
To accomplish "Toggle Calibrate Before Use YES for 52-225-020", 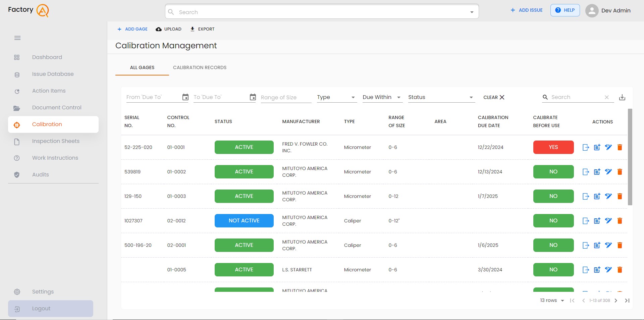I will point(553,147).
